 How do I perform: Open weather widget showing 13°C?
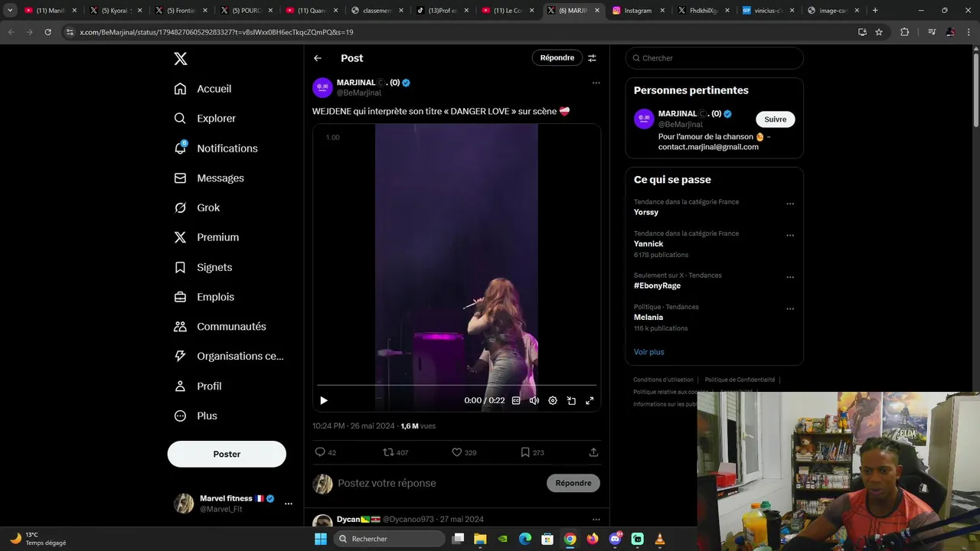(x=38, y=539)
